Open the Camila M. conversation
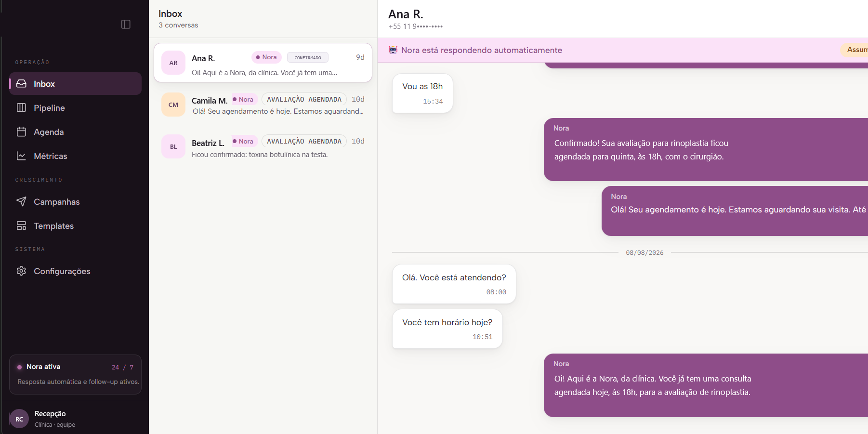Image resolution: width=868 pixels, height=434 pixels. (x=263, y=105)
